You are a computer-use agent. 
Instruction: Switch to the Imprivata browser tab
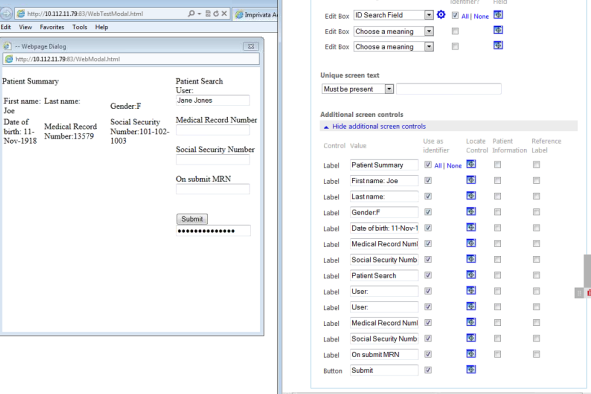[255, 15]
